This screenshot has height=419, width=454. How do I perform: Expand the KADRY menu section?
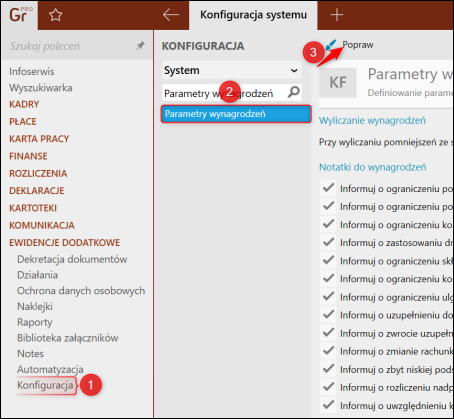(24, 104)
